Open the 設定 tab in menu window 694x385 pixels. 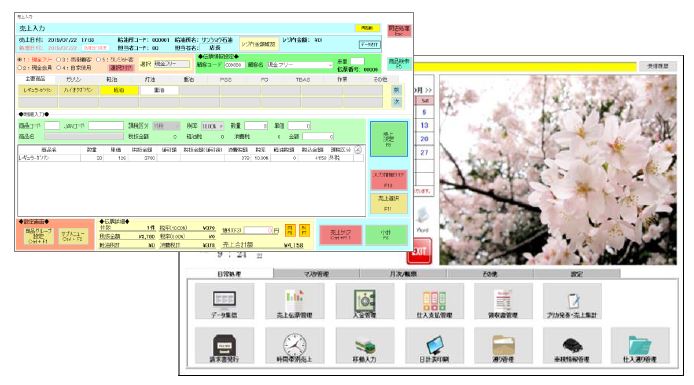pyautogui.click(x=576, y=274)
